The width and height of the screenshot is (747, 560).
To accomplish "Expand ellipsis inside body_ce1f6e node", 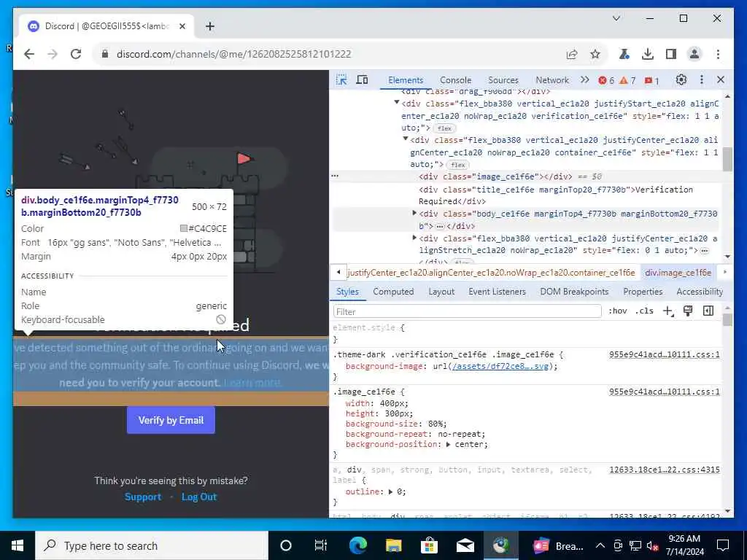I will point(439,226).
